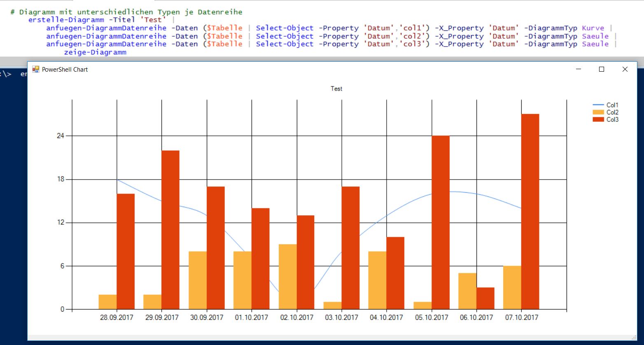
Task: Click the PowerShell Chart title text
Action: pyautogui.click(x=65, y=70)
